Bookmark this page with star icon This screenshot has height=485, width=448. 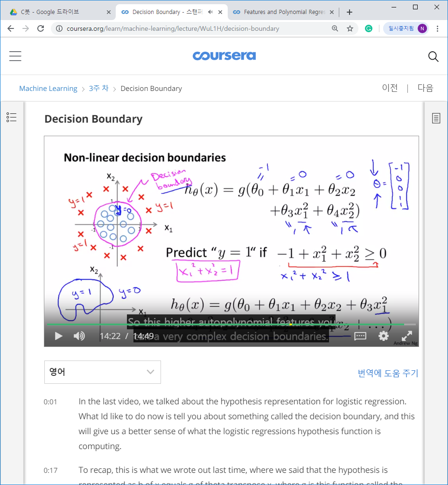pos(350,28)
